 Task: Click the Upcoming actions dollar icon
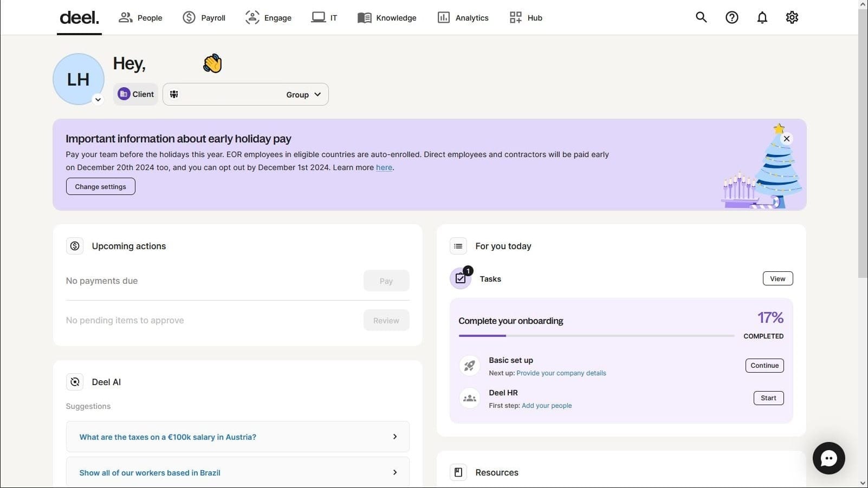[x=75, y=246]
